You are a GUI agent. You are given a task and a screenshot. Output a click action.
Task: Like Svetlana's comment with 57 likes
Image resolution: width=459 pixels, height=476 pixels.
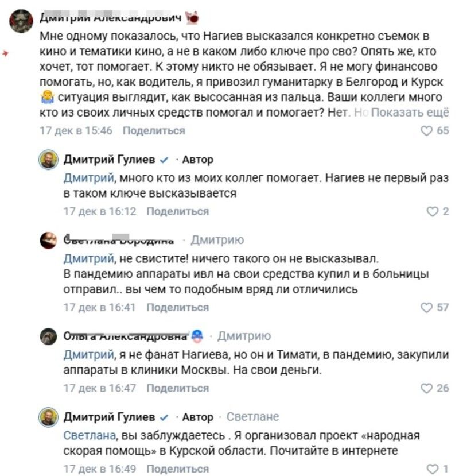(426, 308)
